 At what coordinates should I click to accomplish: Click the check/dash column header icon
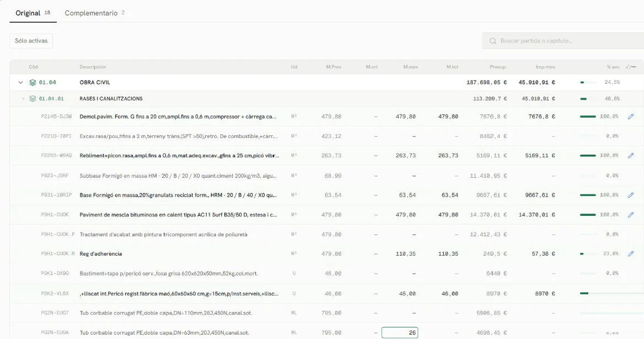[x=630, y=67]
